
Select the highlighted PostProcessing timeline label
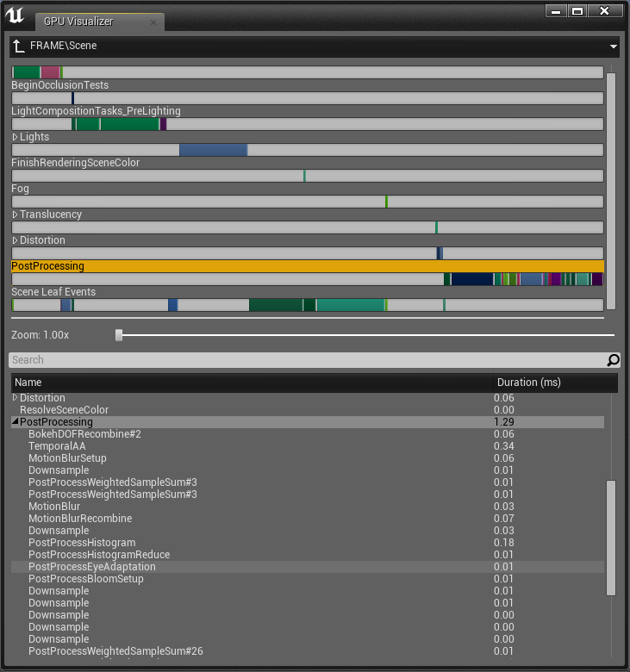[x=47, y=266]
